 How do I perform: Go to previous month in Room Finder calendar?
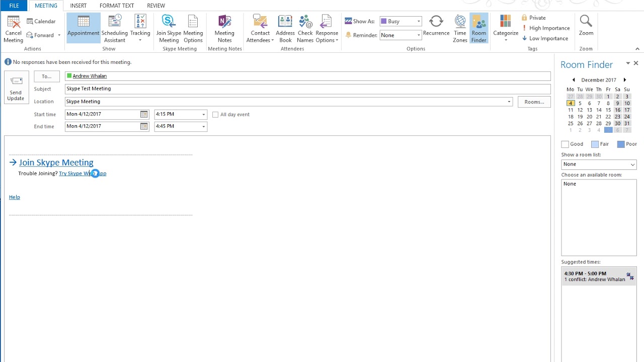[x=573, y=80]
